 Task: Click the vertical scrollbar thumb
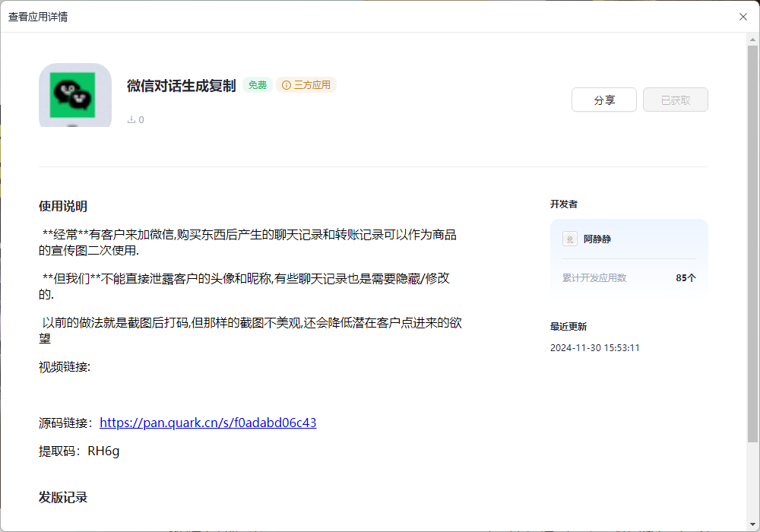752,244
